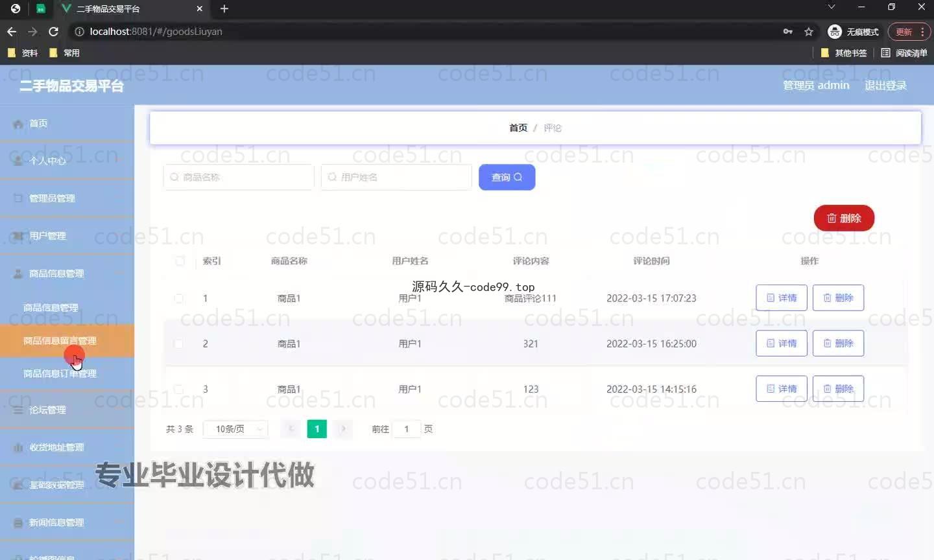
Task: Open 详情 for comment 321
Action: tap(782, 343)
